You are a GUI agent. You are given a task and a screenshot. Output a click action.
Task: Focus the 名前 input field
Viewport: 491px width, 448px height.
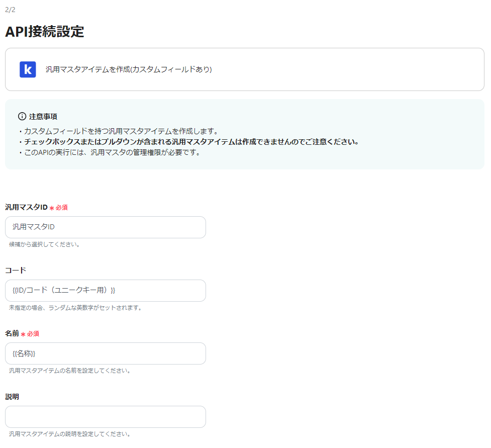(105, 353)
